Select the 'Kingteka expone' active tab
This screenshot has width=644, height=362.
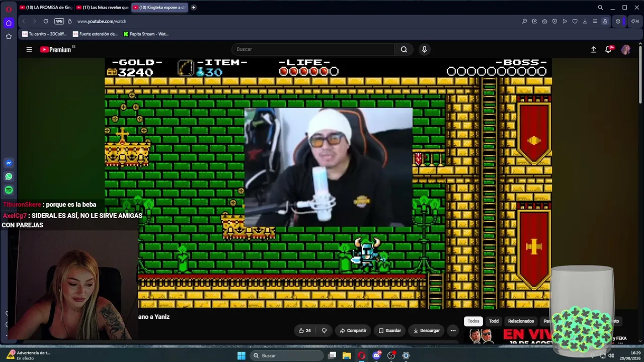click(x=159, y=8)
